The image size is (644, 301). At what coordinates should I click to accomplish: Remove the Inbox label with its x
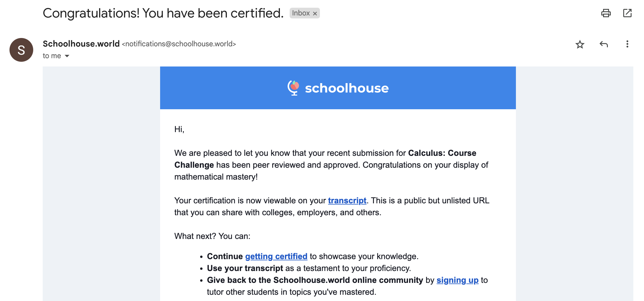coord(315,13)
